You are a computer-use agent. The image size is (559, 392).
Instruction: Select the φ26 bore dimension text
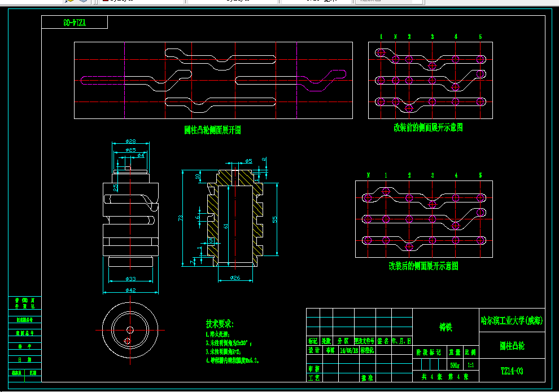(235, 278)
